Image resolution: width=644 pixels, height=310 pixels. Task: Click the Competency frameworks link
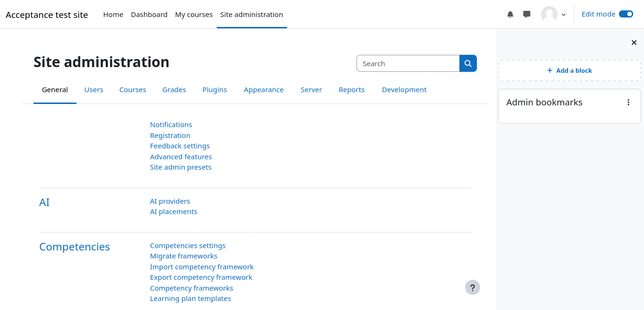pos(191,288)
